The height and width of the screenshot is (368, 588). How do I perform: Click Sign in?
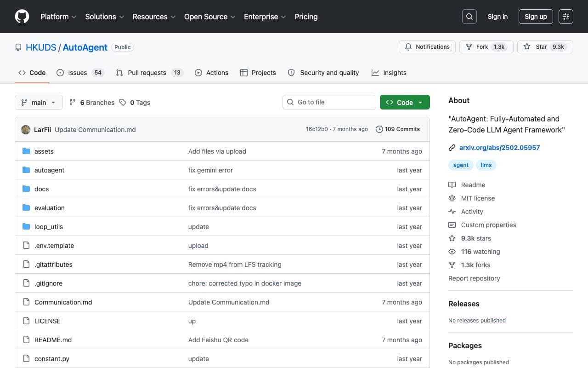498,17
